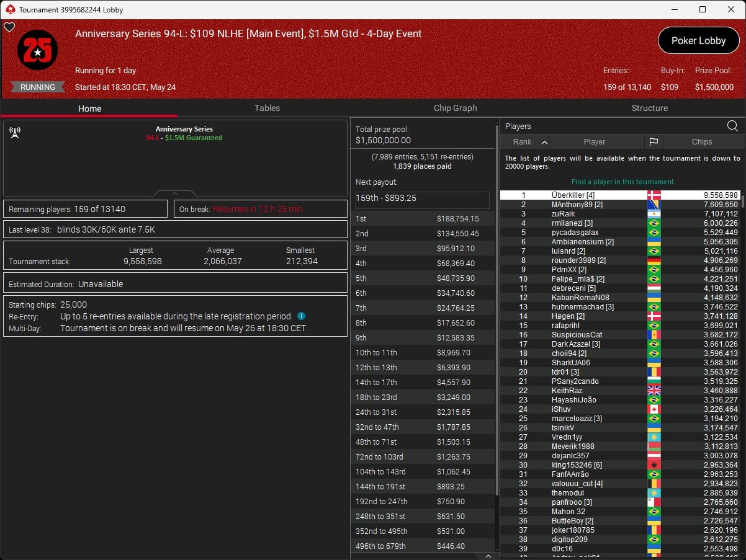Select player themodul
Viewport: 746px width, 560px height.
coord(620,493)
